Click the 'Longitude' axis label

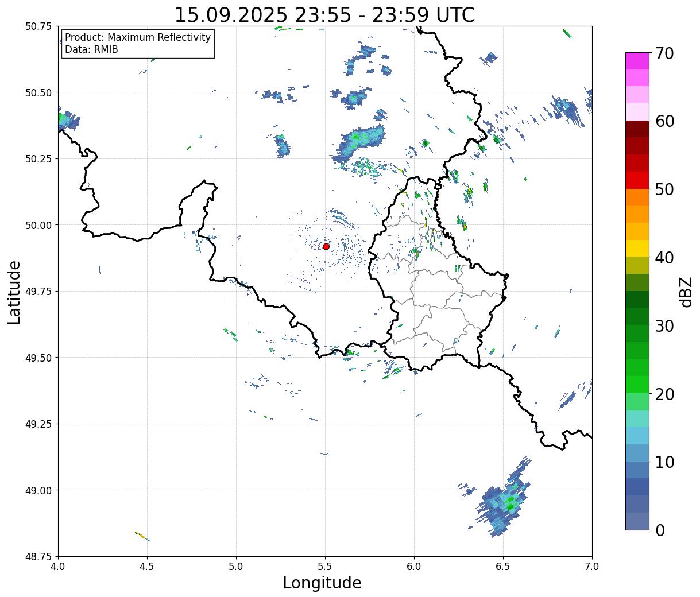[x=322, y=583]
